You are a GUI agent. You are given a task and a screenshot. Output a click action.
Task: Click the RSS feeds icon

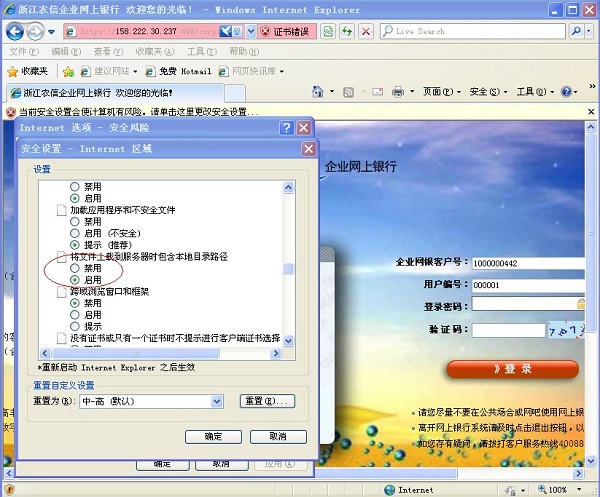(348, 92)
